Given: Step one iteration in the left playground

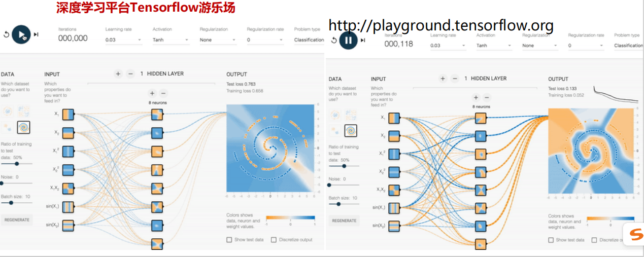Looking at the screenshot, I should [x=36, y=34].
